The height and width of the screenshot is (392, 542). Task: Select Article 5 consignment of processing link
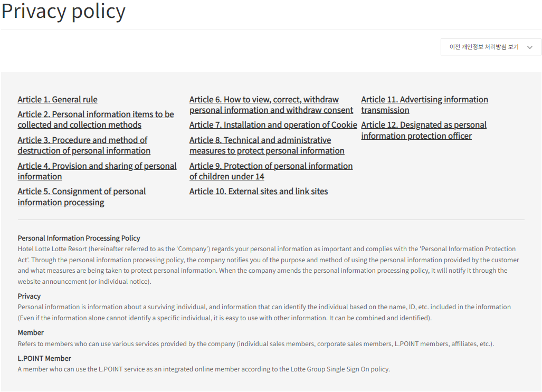(82, 197)
